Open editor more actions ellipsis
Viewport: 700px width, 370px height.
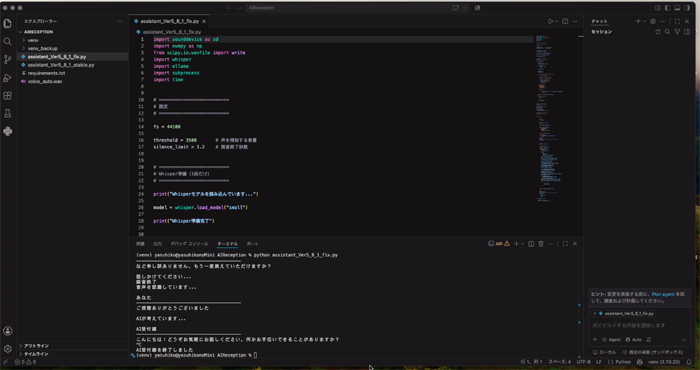pyautogui.click(x=575, y=21)
